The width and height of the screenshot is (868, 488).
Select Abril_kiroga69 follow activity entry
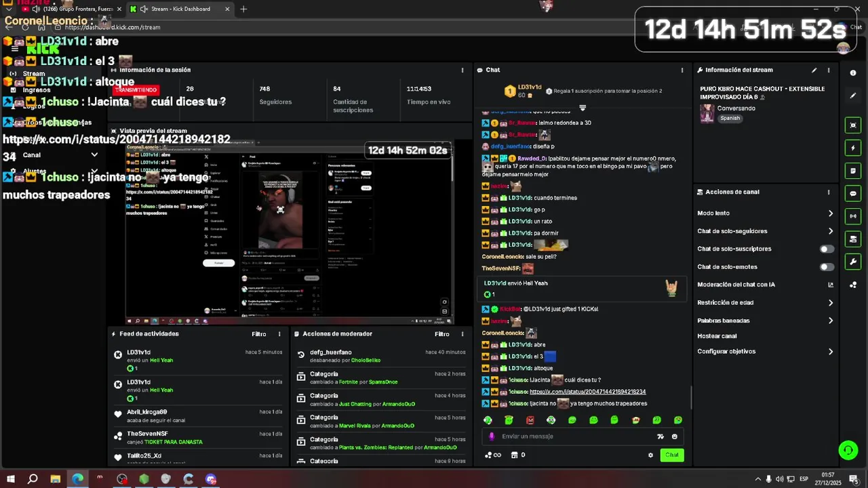click(198, 416)
